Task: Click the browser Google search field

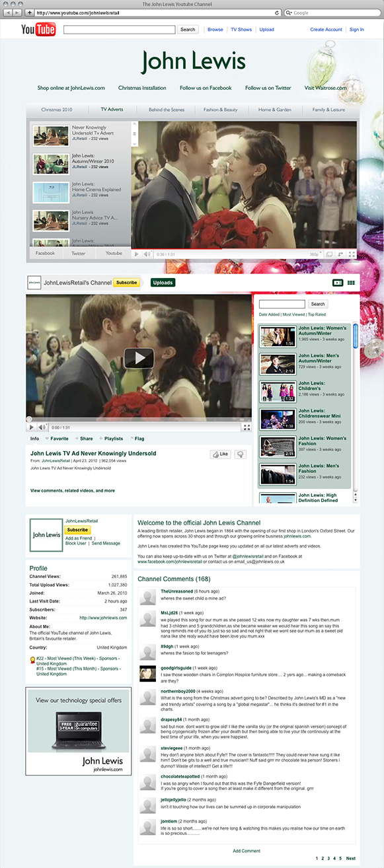Action: pyautogui.click(x=334, y=13)
